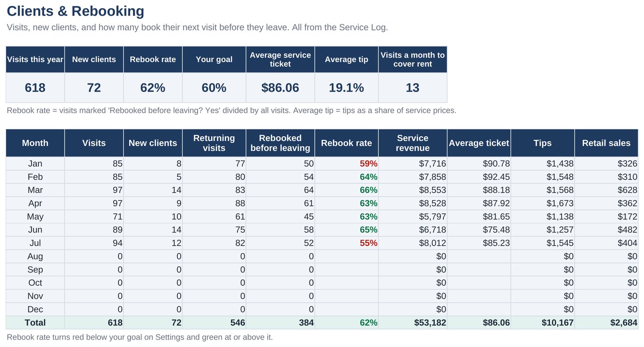
Task: Click the "Average service ticket" summary header
Action: (280, 59)
